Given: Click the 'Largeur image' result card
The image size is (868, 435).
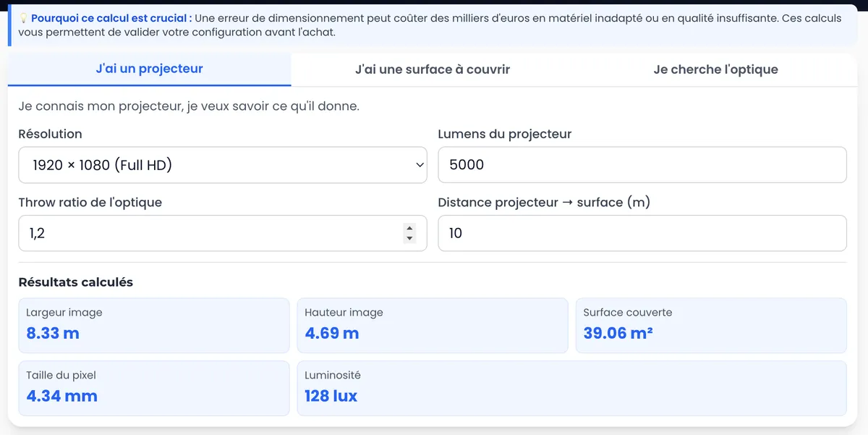Looking at the screenshot, I should (154, 324).
